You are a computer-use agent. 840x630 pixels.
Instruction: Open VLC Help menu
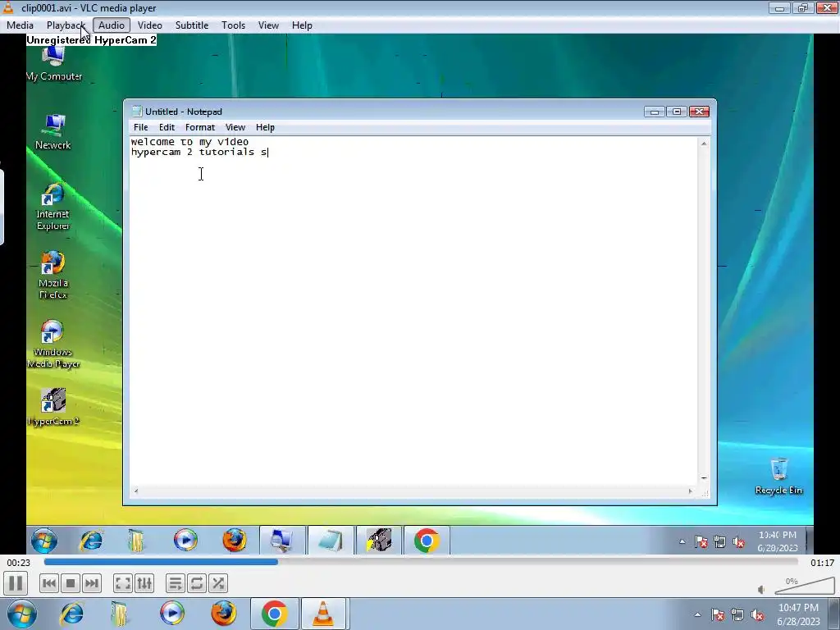(x=302, y=25)
